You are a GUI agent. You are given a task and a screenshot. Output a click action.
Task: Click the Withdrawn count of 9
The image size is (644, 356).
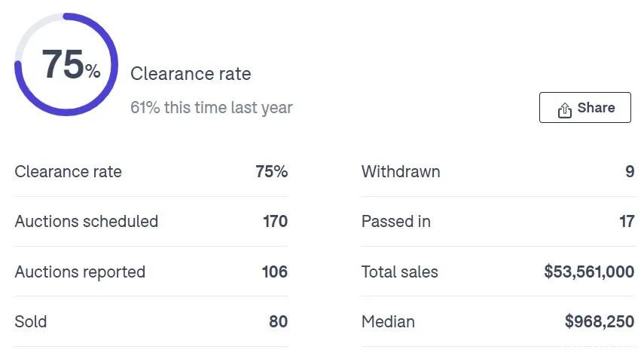pos(630,171)
